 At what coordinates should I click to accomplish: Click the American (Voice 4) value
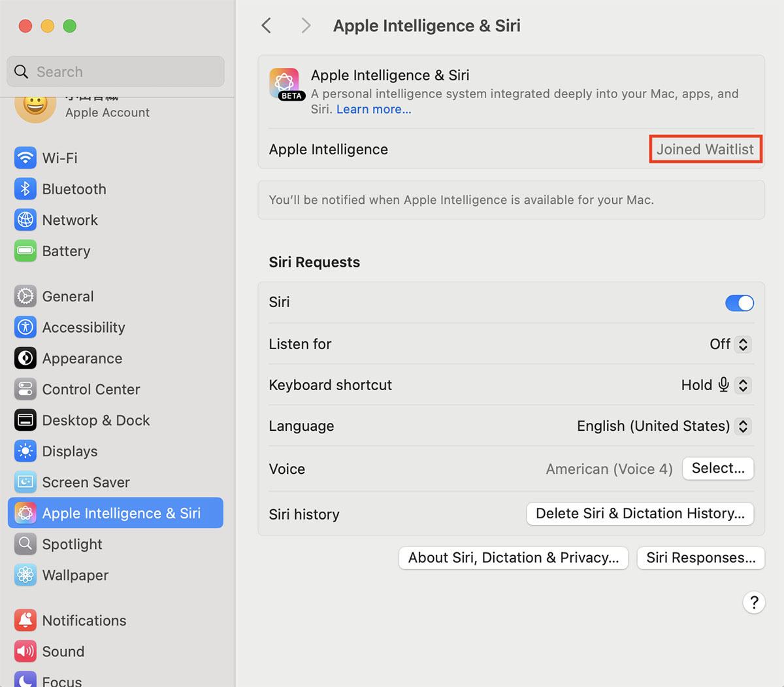609,469
